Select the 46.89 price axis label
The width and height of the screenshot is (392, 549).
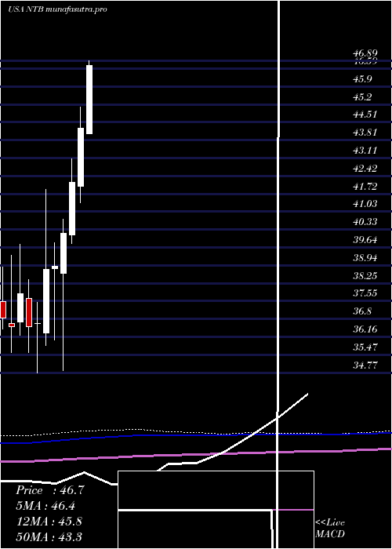pyautogui.click(x=365, y=53)
